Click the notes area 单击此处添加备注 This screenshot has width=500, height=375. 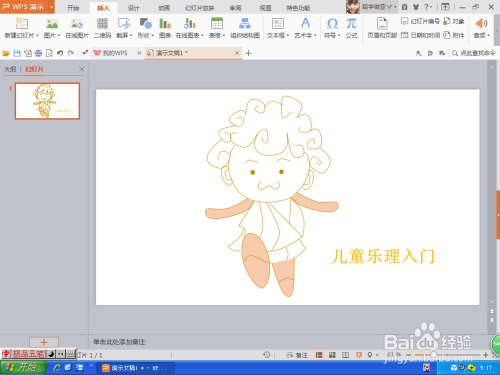tap(119, 342)
